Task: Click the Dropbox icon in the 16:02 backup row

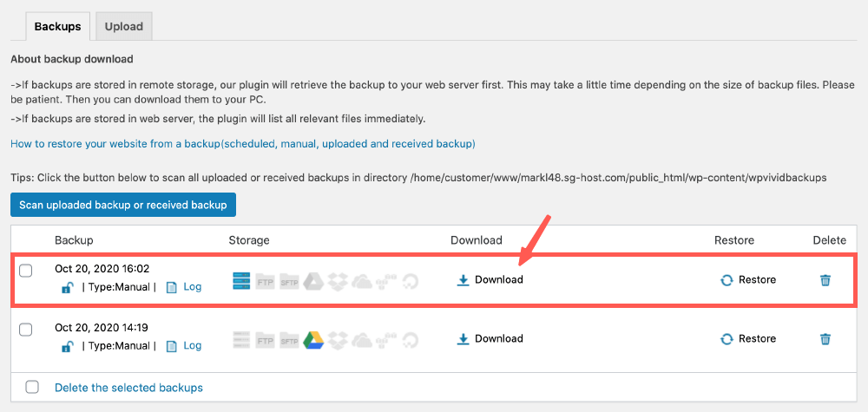Action: click(337, 281)
